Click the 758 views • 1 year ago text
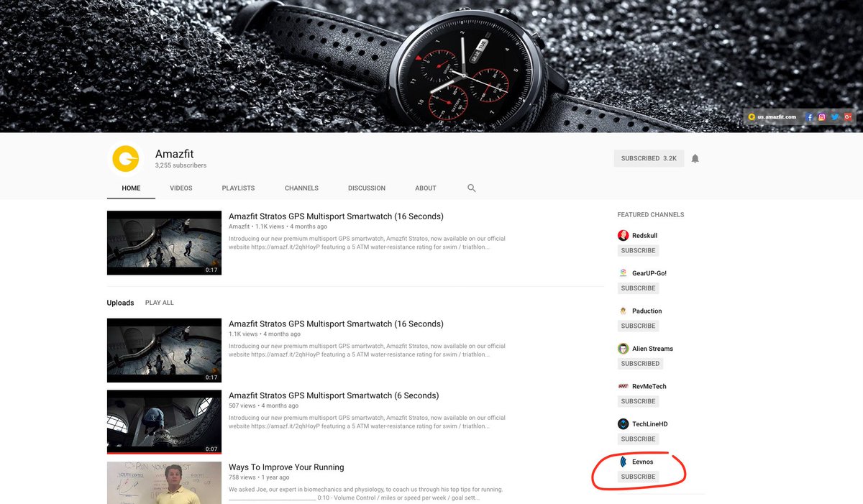Viewport: 863px width, 504px height. [x=259, y=477]
